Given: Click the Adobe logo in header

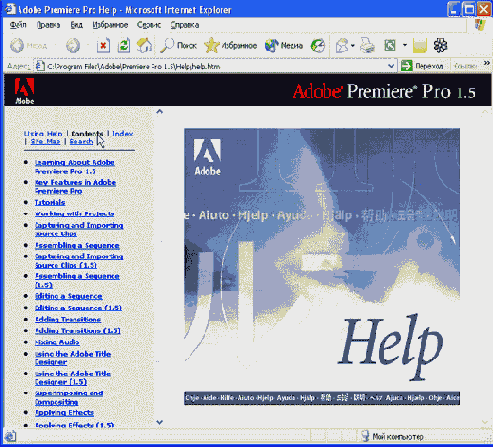Looking at the screenshot, I should point(24,91).
